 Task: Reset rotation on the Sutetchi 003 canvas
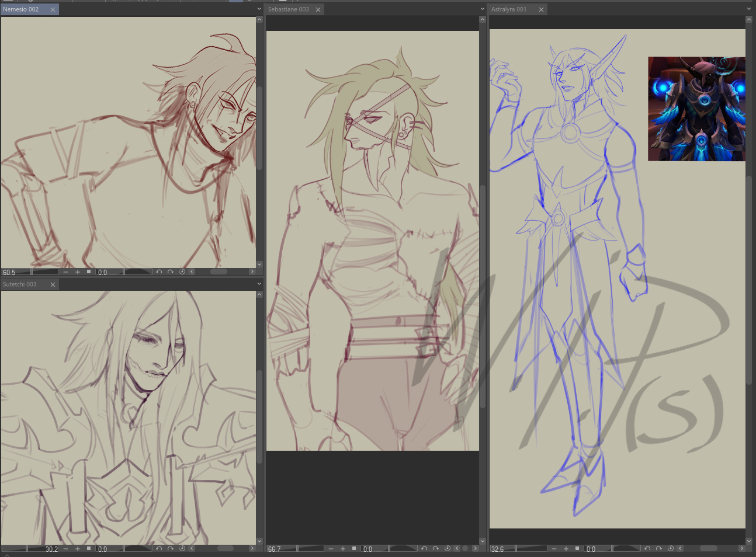(182, 549)
